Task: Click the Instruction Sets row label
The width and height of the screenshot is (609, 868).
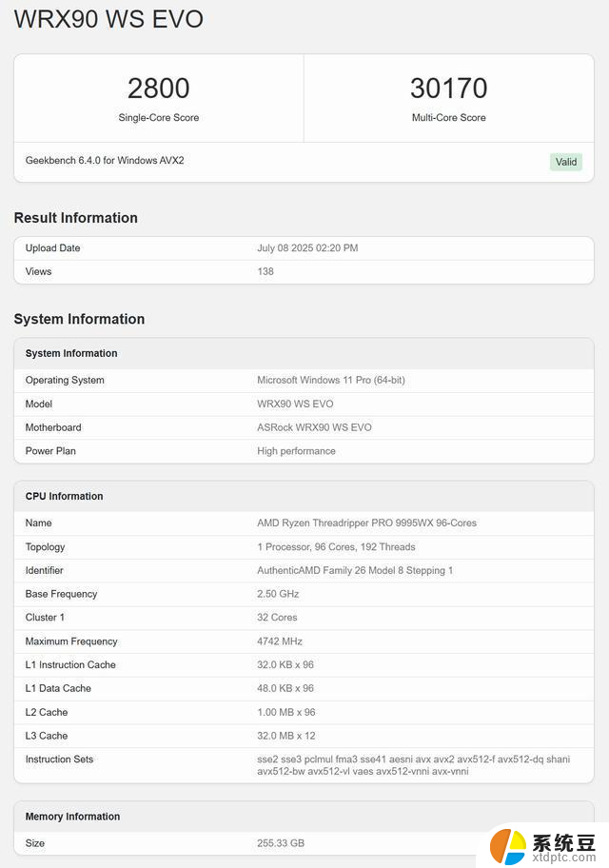Action: click(59, 759)
